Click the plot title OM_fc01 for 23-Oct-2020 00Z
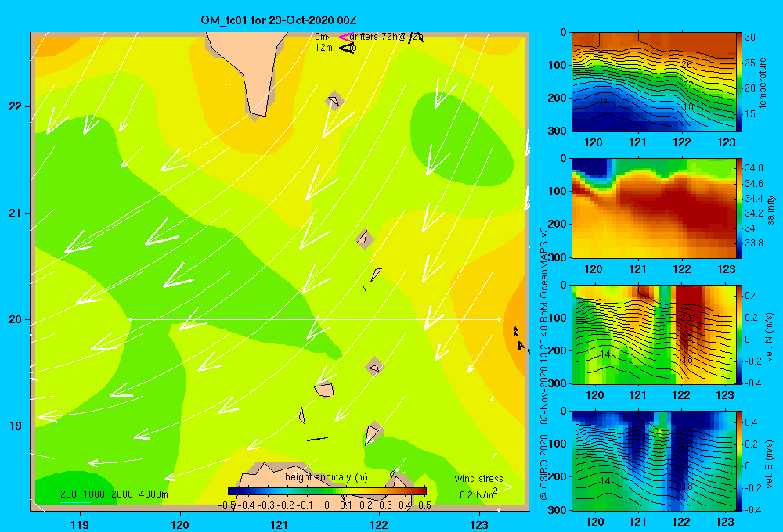This screenshot has height=532, width=783. point(279,20)
